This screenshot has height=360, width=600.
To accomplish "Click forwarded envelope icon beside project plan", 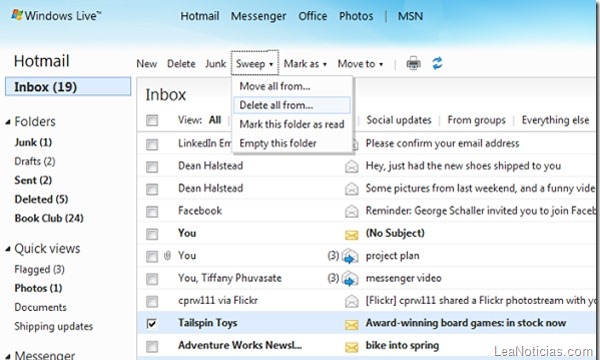I will pyautogui.click(x=350, y=256).
